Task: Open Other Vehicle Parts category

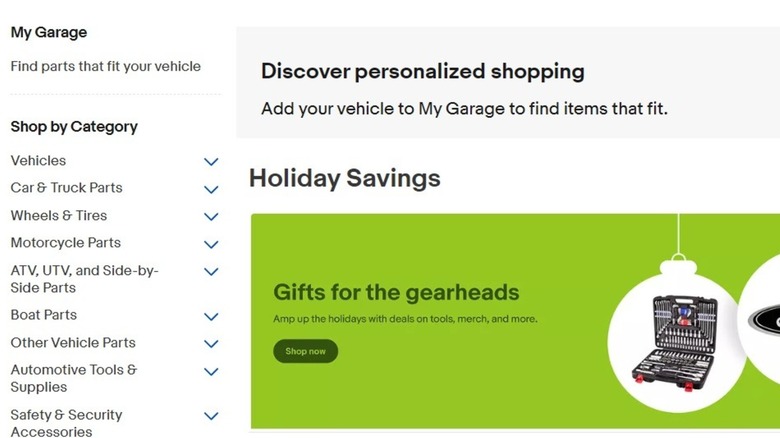Action: pyautogui.click(x=73, y=342)
